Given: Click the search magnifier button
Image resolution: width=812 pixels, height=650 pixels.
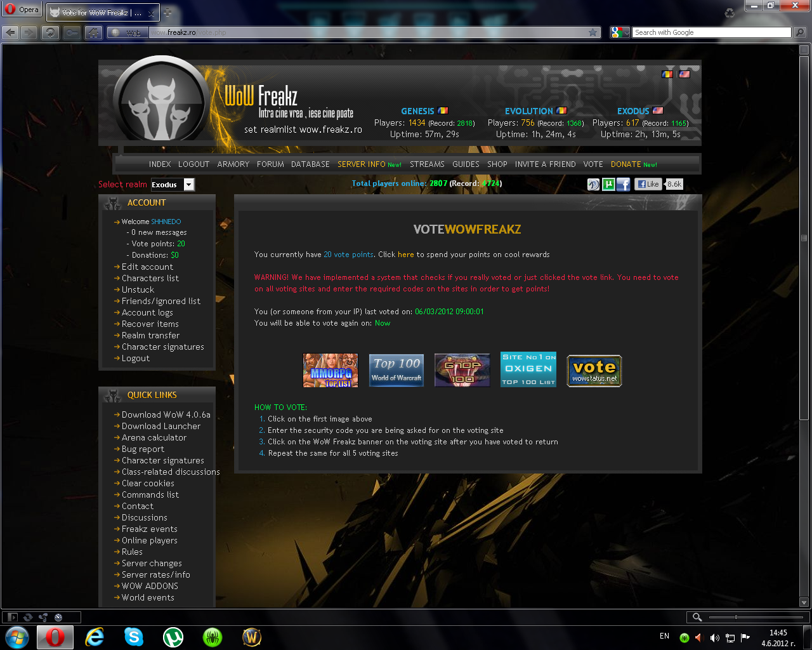Looking at the screenshot, I should tap(800, 32).
